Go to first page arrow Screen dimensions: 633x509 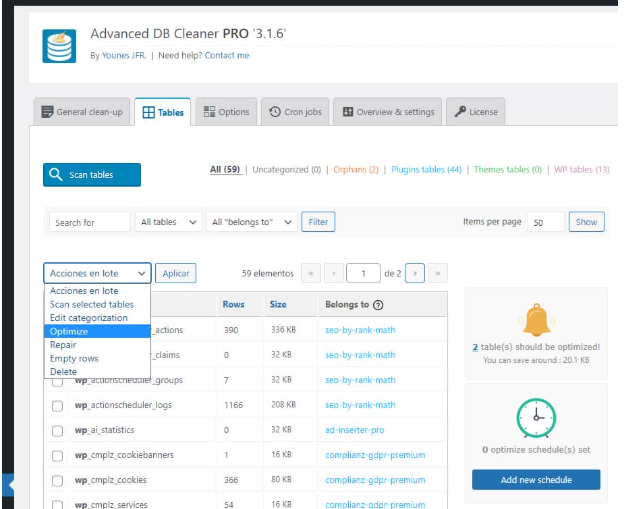click(x=311, y=273)
